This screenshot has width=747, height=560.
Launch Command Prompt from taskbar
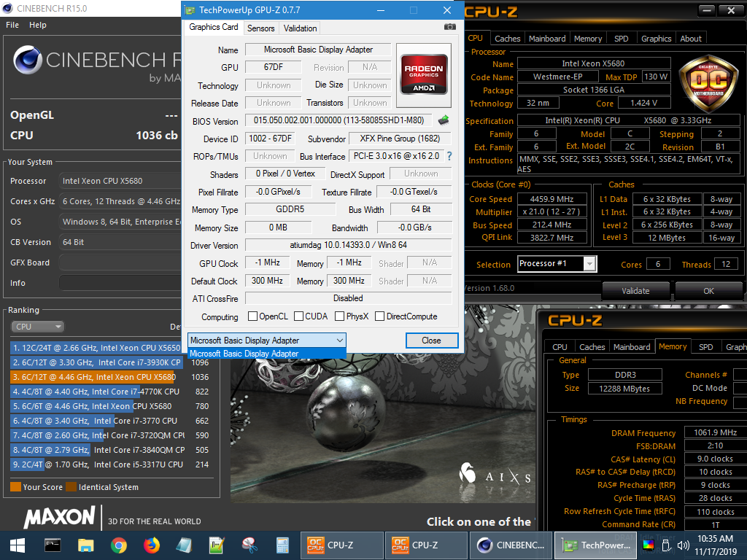click(53, 545)
